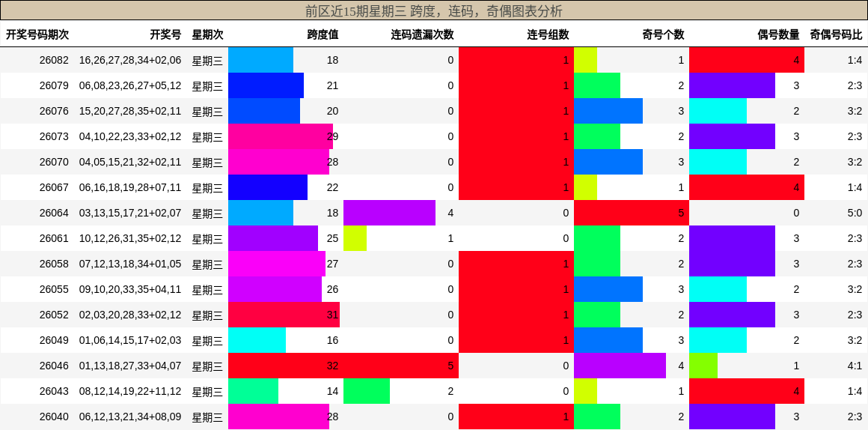This screenshot has height=430, width=868.
Task: Click draw numbers 15,20,27,28,35+02,11
Action: coord(130,111)
